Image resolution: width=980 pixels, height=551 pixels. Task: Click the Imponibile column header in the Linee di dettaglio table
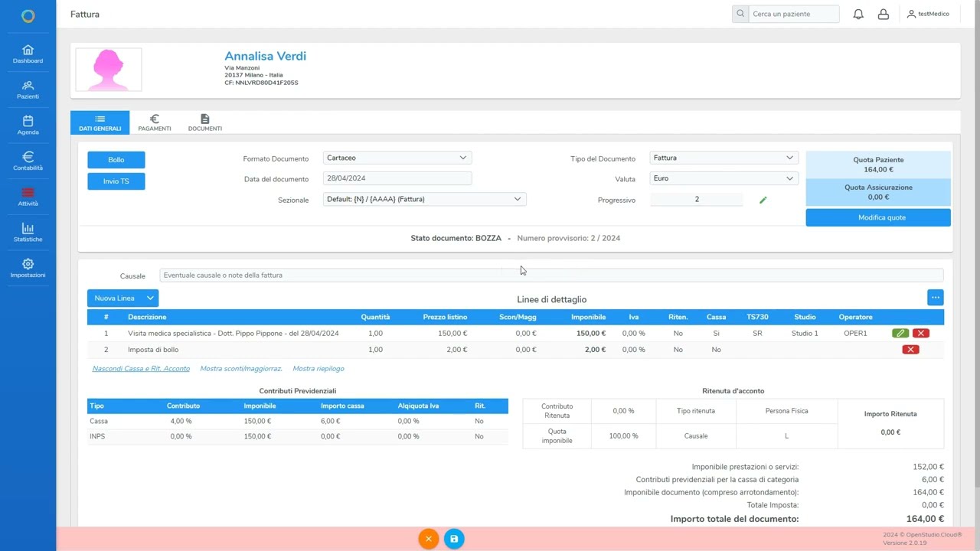pos(588,317)
